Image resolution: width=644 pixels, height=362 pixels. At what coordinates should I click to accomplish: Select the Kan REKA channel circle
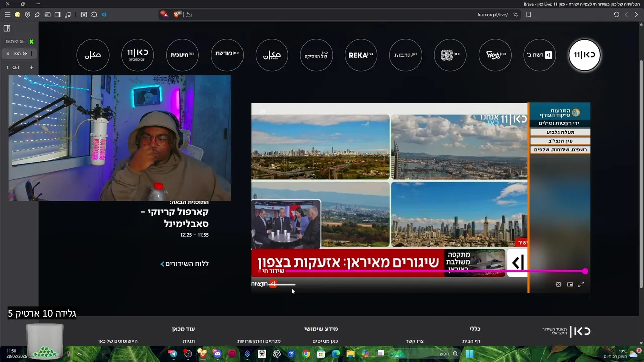pyautogui.click(x=361, y=55)
